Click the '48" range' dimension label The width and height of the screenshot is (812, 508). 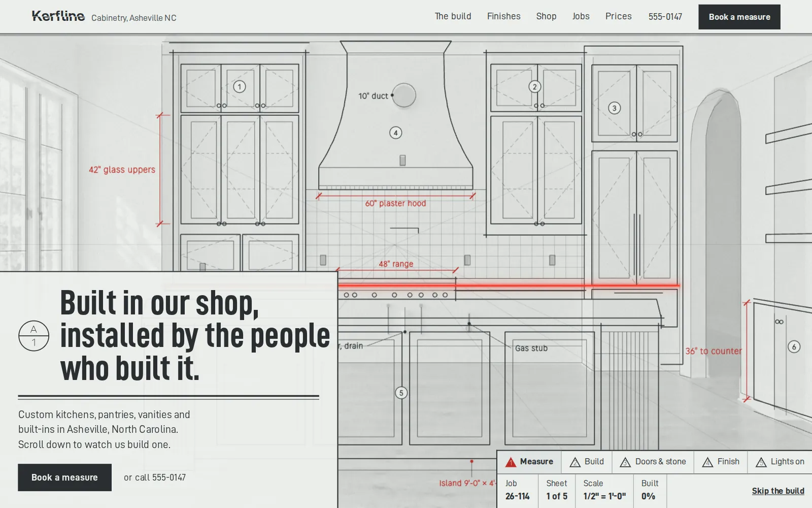(x=396, y=264)
